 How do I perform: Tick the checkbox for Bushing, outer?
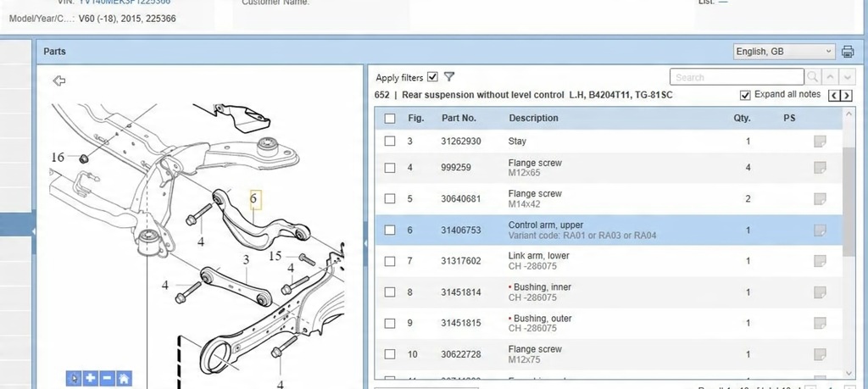coord(390,323)
